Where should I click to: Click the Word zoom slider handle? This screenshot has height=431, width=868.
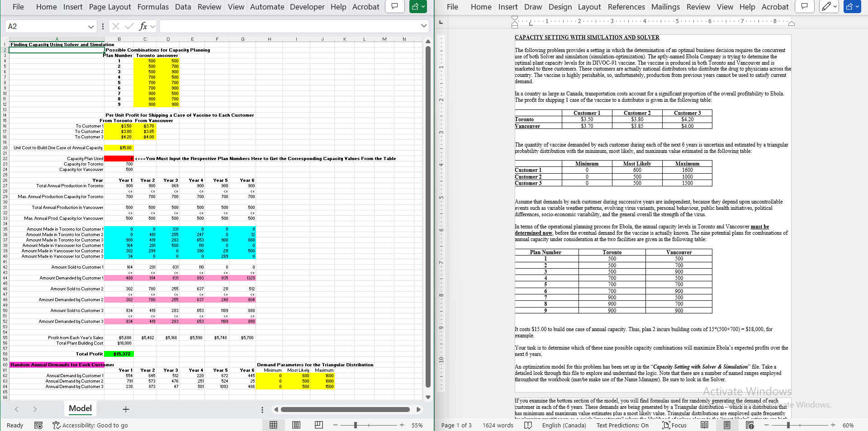pos(788,425)
